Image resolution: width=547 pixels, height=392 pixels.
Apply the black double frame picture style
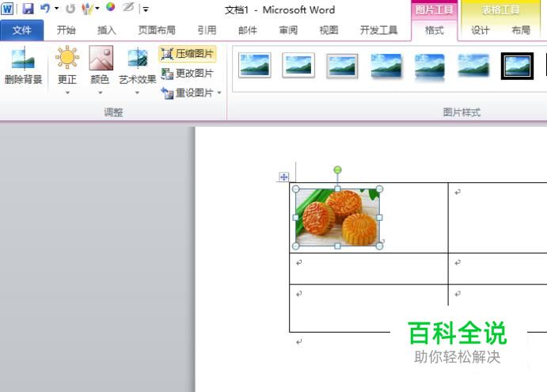tap(518, 66)
